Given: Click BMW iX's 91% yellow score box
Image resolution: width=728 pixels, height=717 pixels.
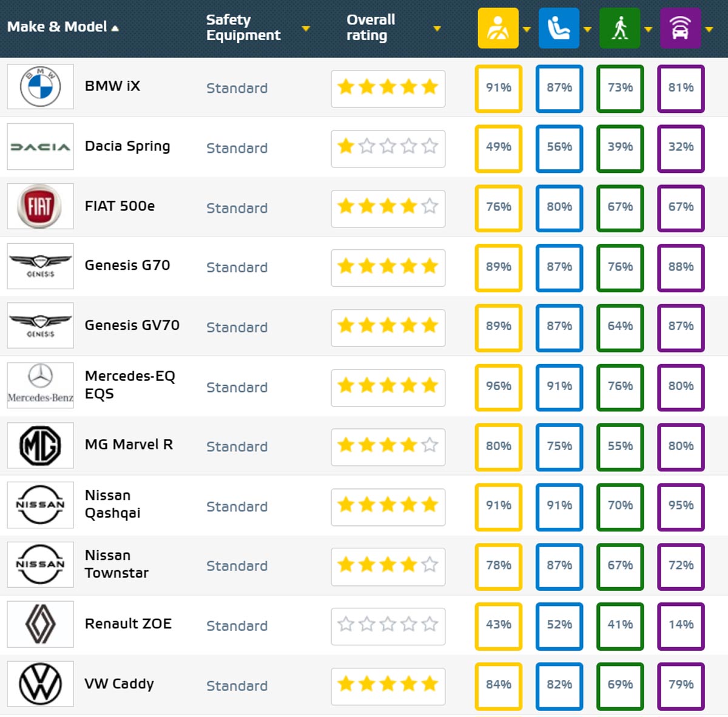Looking at the screenshot, I should click(498, 88).
